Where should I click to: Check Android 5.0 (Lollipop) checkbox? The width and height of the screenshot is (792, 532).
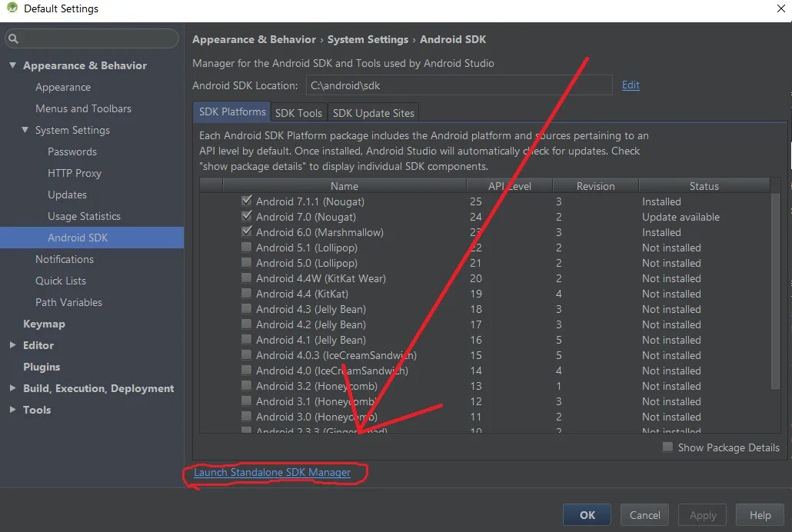(x=247, y=262)
